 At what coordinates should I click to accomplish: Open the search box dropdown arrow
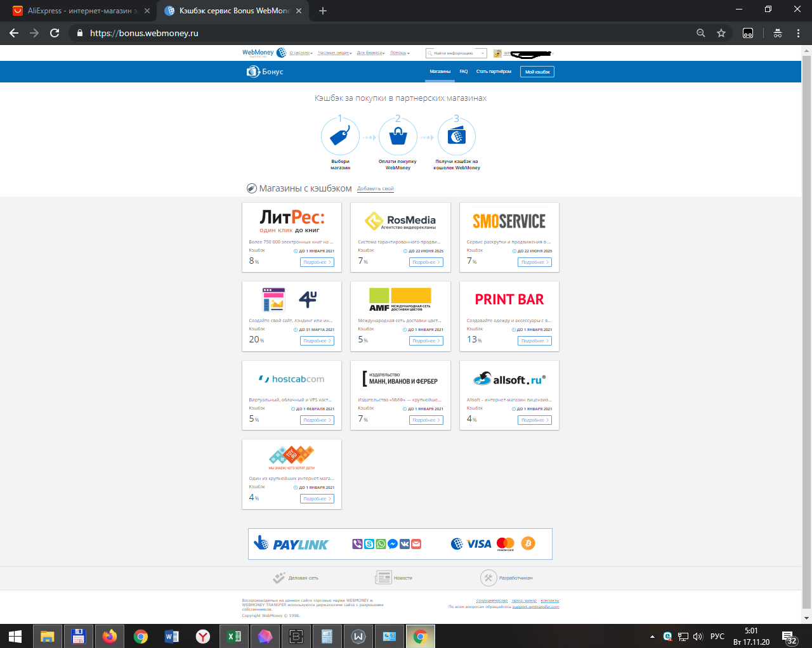coord(483,53)
